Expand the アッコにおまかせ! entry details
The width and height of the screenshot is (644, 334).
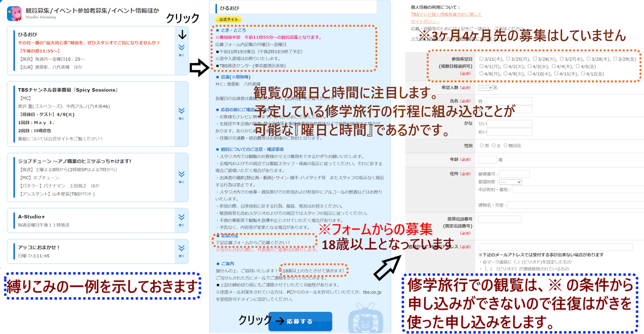[x=180, y=248]
